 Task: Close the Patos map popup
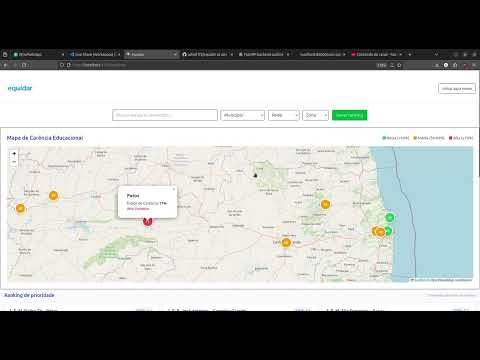click(173, 189)
